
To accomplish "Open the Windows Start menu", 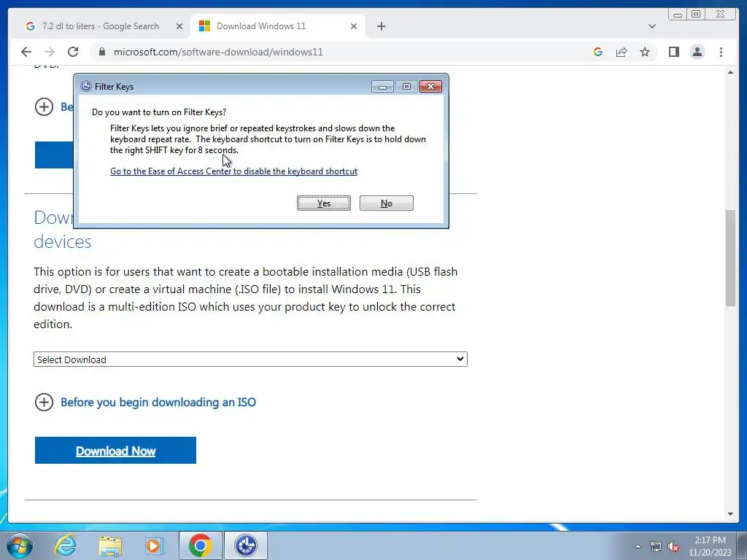I will pyautogui.click(x=20, y=545).
